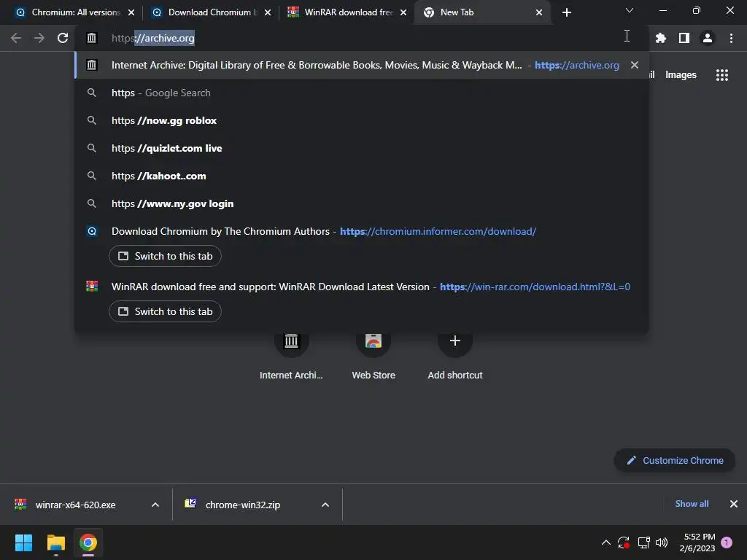The width and height of the screenshot is (747, 560).
Task: Show hidden system tray icons
Action: [x=606, y=542]
